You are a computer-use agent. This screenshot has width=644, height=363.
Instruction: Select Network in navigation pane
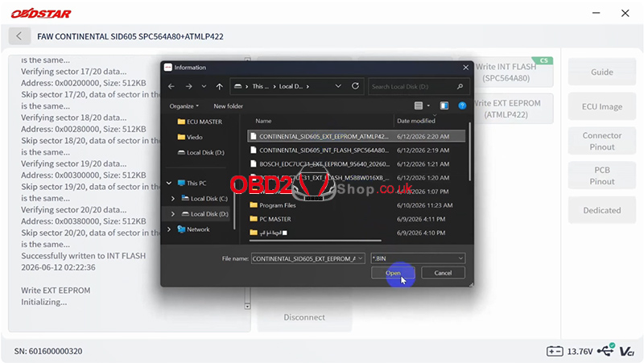pyautogui.click(x=193, y=229)
